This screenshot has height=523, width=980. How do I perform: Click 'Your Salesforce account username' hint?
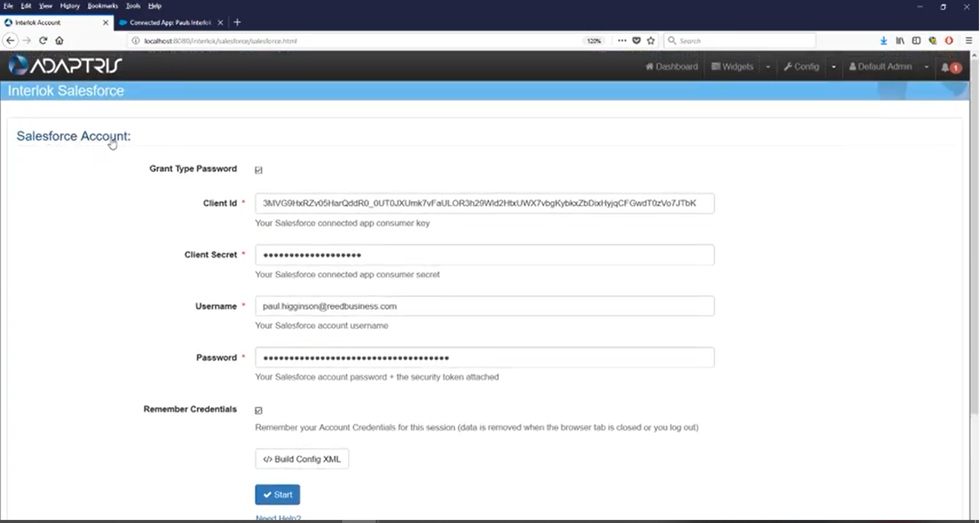point(321,326)
